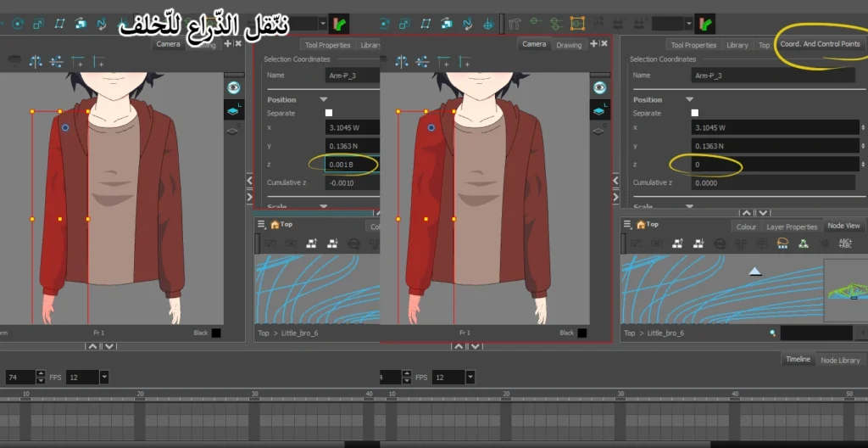Open the dropdown beside right toolbar's green arrow
This screenshot has height=448, width=868.
688,23
